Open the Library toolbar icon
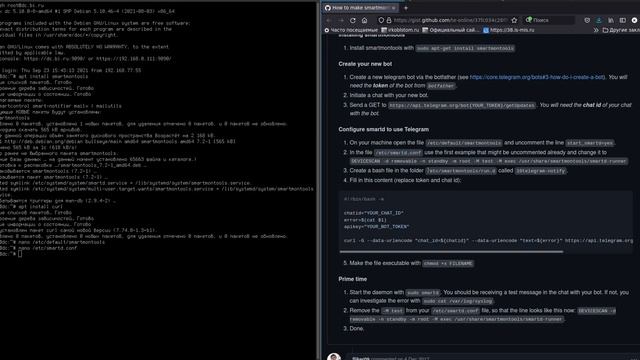The image size is (640, 360). pyautogui.click(x=611, y=20)
